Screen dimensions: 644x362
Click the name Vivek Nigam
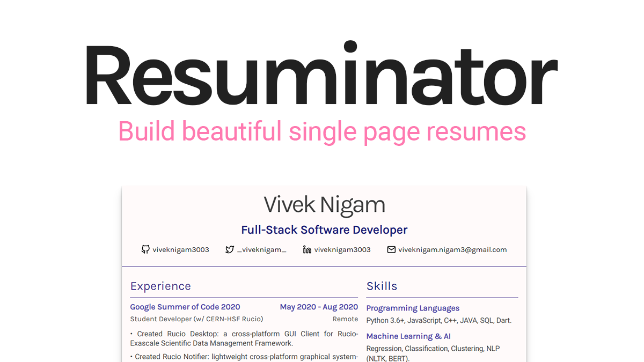324,204
